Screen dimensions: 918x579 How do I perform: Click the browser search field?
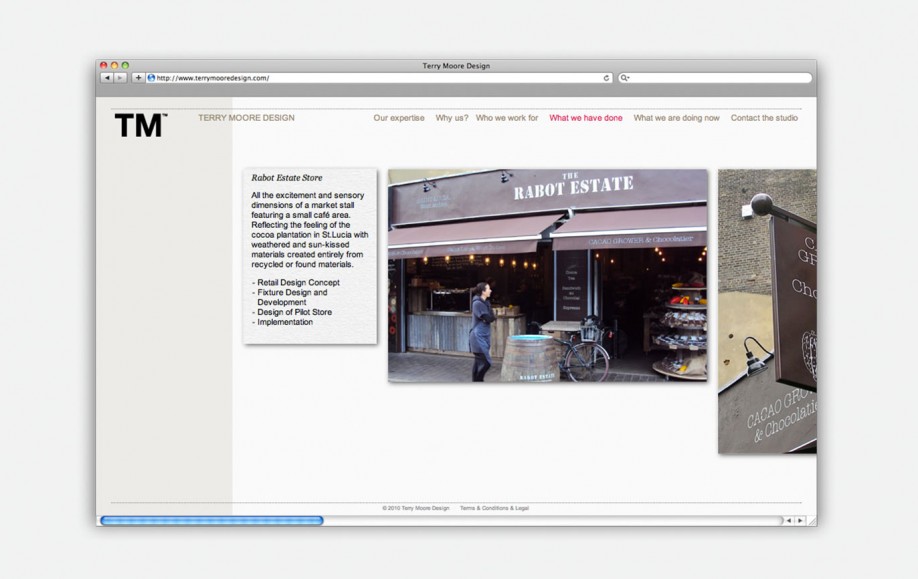(x=715, y=78)
